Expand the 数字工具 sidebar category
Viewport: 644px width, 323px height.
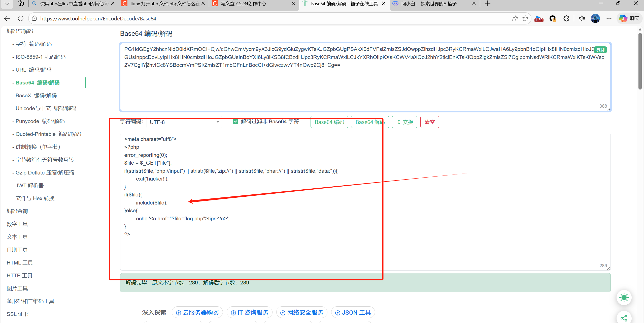click(17, 224)
